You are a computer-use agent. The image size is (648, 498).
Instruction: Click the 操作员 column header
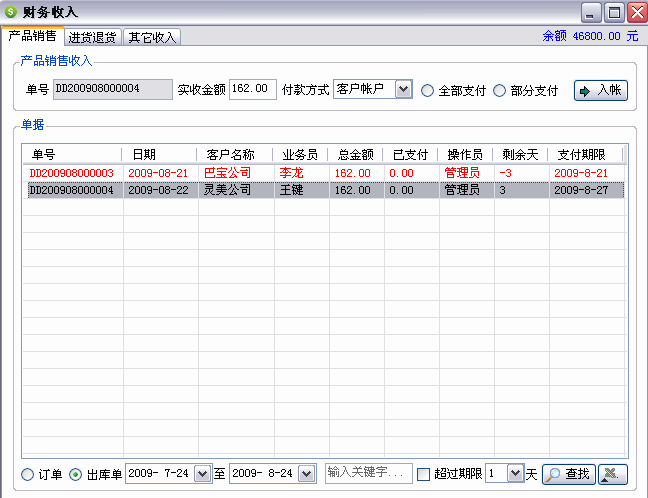(466, 155)
